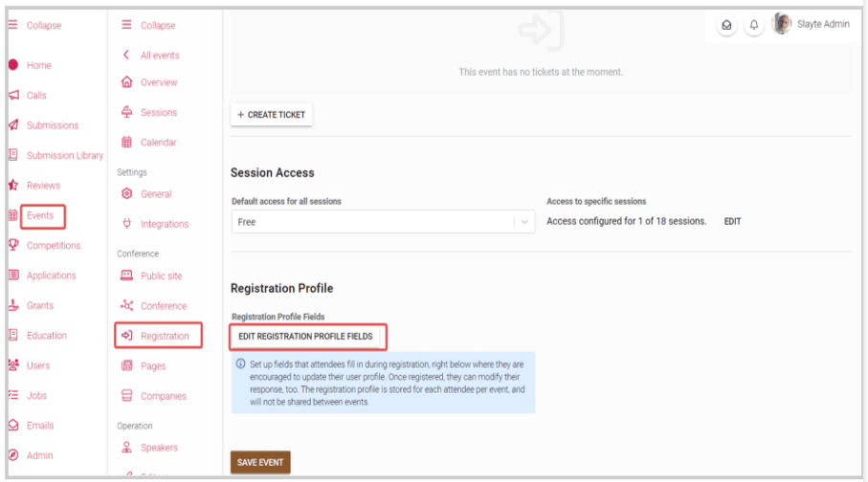Click the Competitions trophy icon
868x482 pixels.
click(13, 245)
